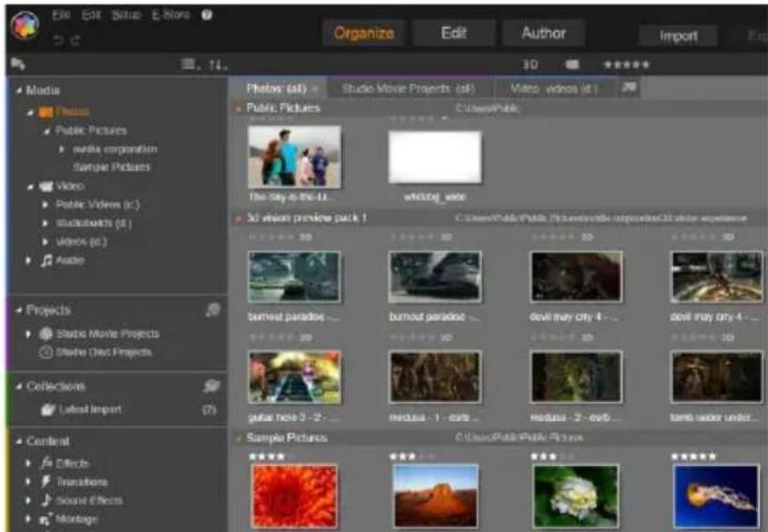768x532 pixels.
Task: Click the add-new-tab icon after Video tab
Action: pyautogui.click(x=628, y=88)
